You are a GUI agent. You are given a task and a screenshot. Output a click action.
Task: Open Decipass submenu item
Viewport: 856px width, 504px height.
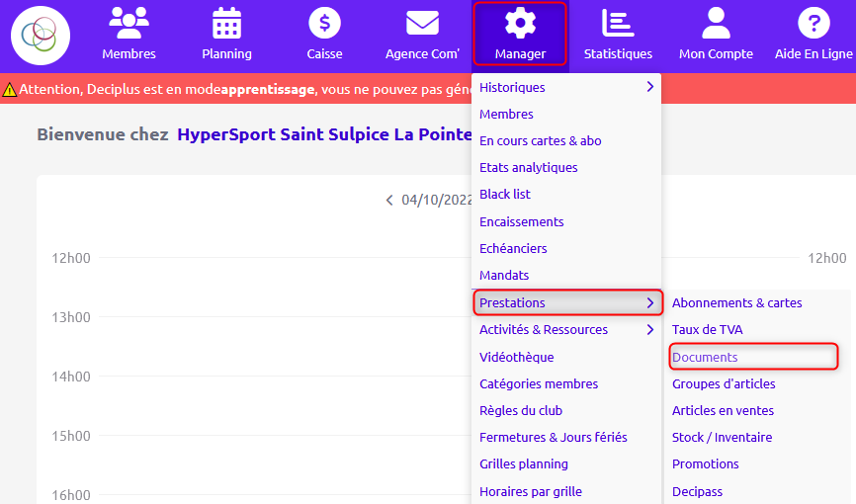pos(697,491)
